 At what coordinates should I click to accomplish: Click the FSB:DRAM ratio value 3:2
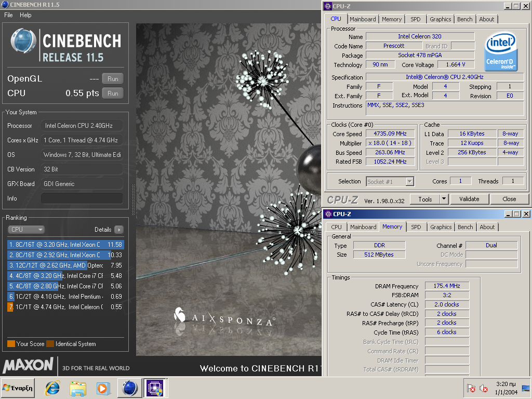pyautogui.click(x=447, y=295)
